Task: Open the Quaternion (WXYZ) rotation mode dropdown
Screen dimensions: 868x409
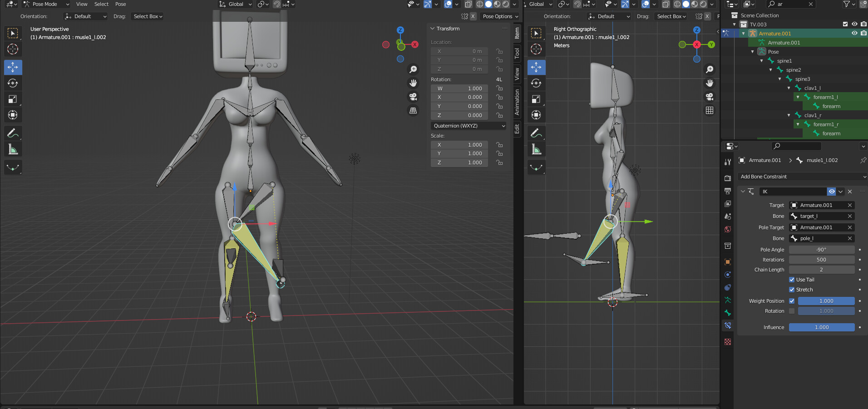Action: (468, 126)
